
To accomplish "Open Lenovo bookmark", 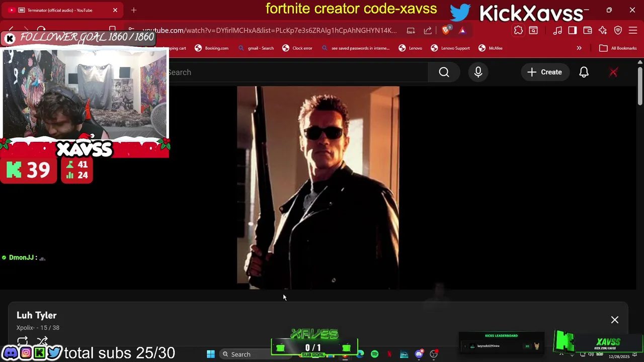I will [411, 48].
